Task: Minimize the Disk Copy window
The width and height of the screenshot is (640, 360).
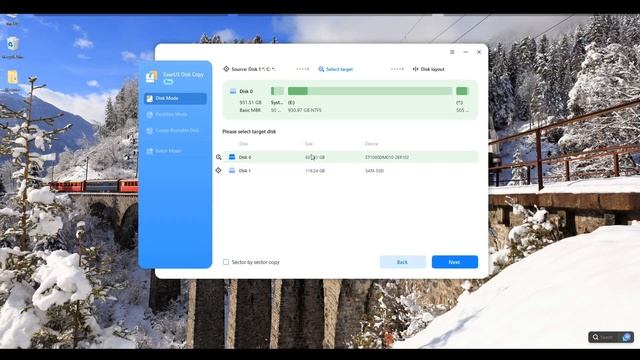Action: click(466, 52)
